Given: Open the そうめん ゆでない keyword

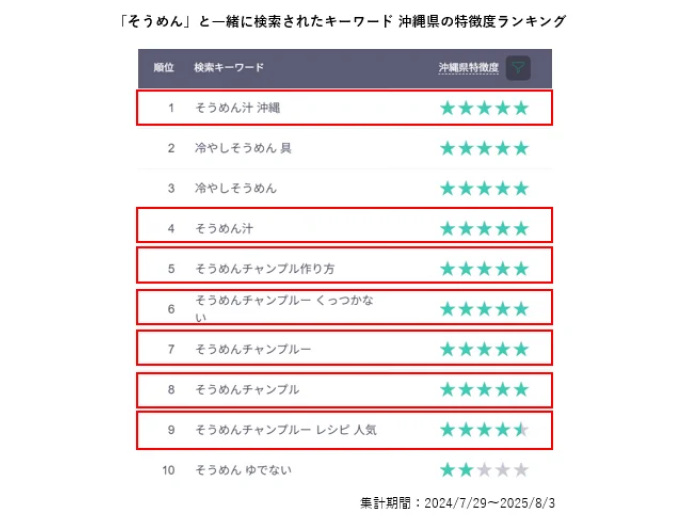Looking at the screenshot, I should point(244,470).
